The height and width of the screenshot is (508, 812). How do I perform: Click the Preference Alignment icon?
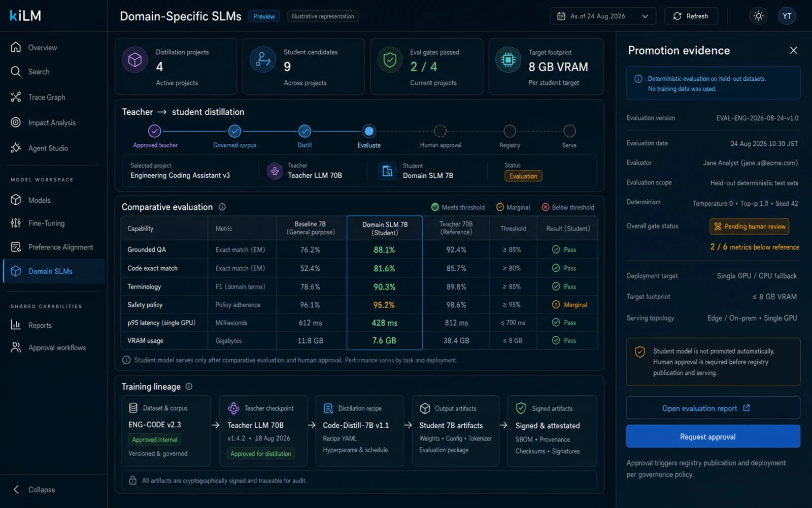pos(16,247)
